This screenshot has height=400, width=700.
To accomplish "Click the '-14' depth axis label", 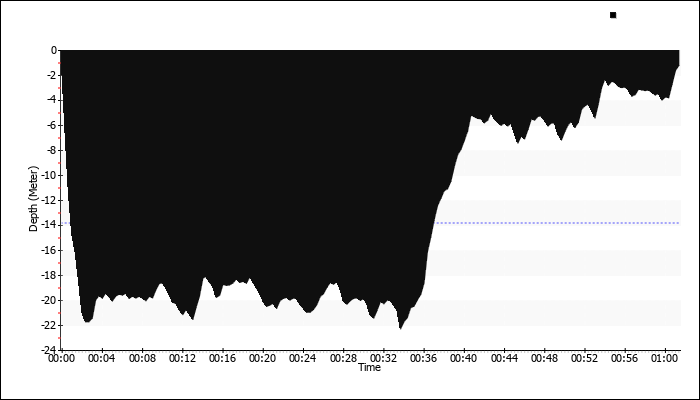I will point(50,225).
